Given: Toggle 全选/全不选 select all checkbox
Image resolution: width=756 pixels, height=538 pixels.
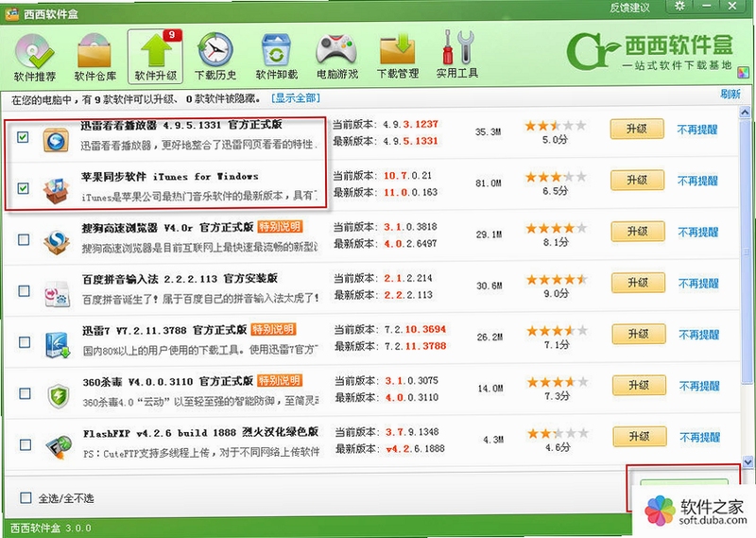Looking at the screenshot, I should [26, 498].
